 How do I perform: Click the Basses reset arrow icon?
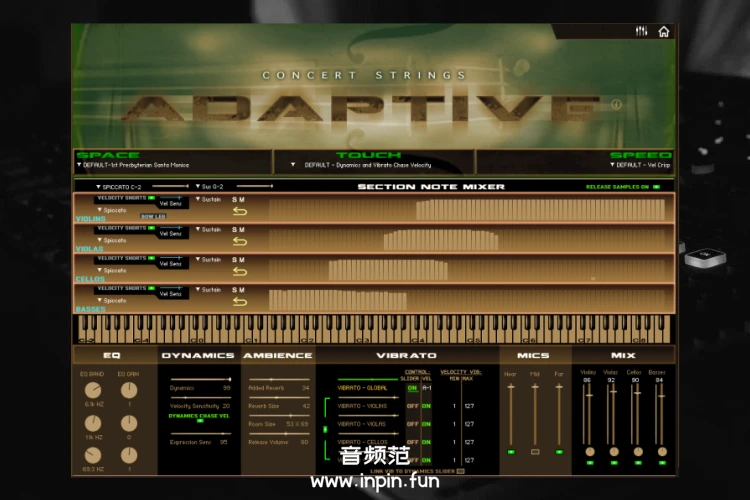(x=240, y=301)
